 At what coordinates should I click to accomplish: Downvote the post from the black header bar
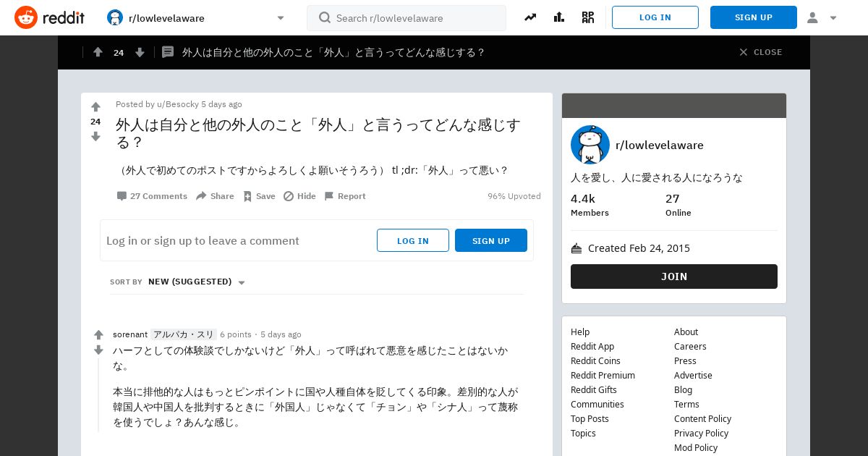coord(140,52)
